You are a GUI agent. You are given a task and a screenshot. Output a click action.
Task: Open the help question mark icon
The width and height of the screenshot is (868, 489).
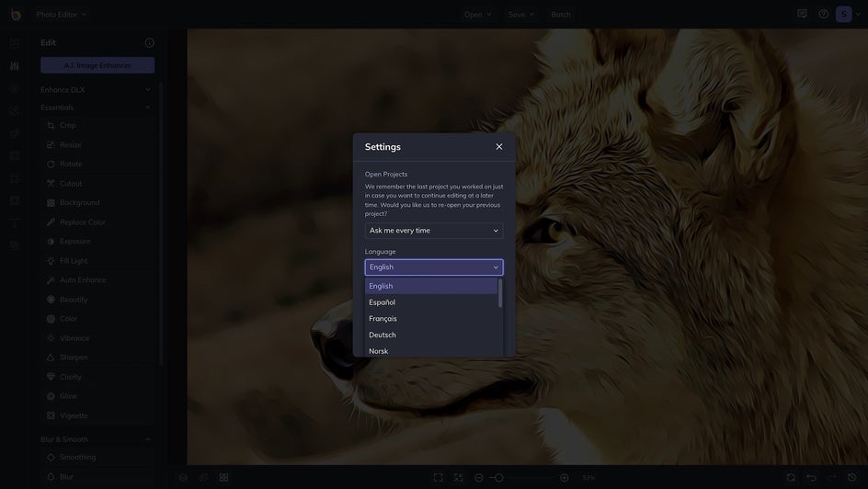tap(823, 14)
